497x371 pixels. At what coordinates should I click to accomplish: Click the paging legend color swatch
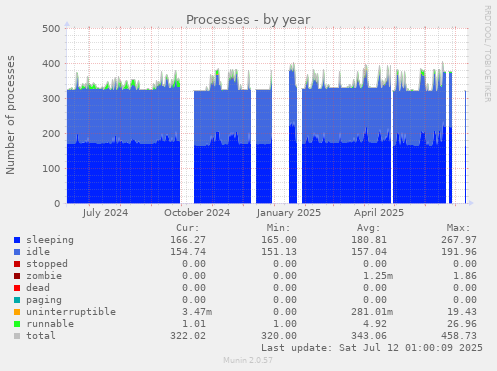[x=17, y=300]
